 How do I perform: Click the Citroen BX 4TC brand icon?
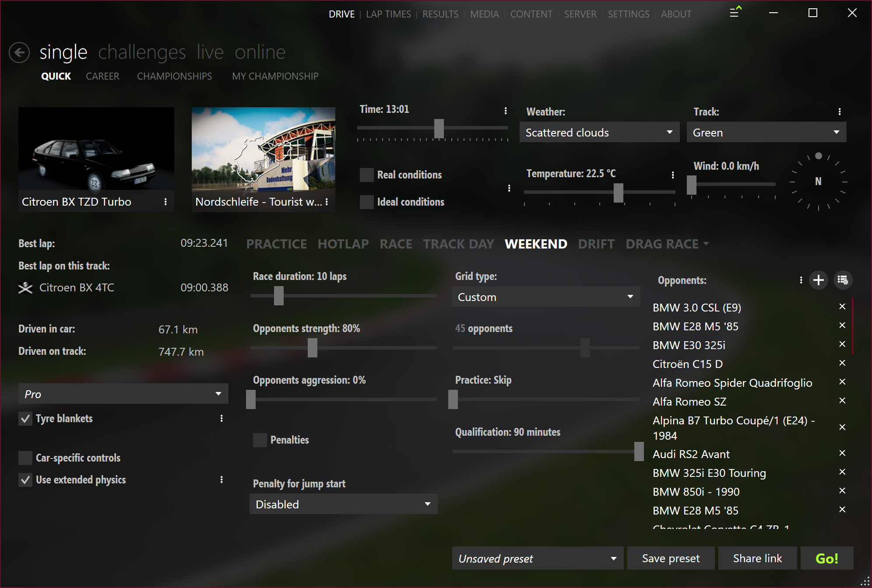tap(25, 288)
